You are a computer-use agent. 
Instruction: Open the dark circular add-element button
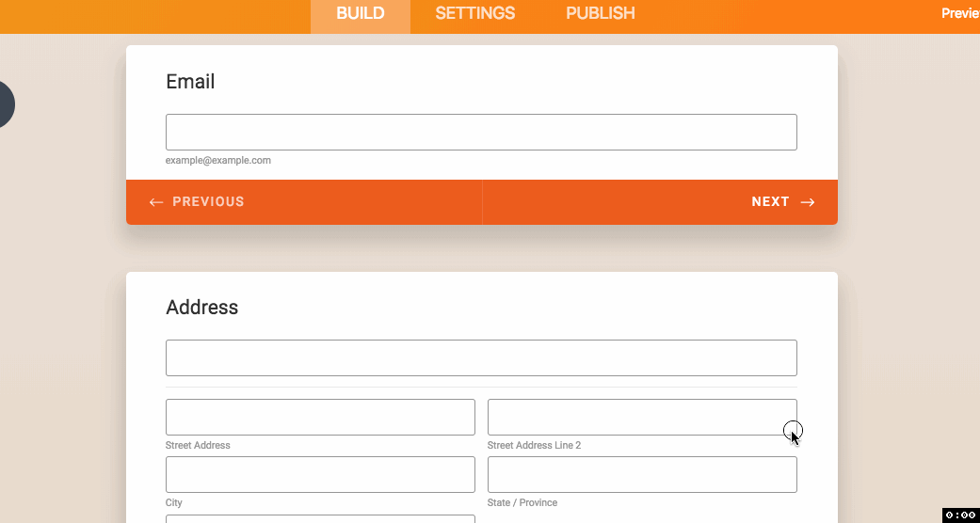pos(5,103)
